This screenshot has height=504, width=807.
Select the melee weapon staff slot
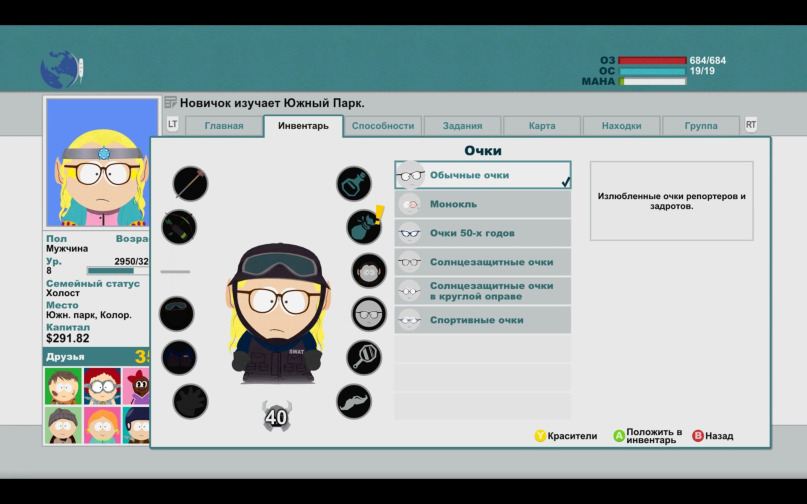pyautogui.click(x=190, y=183)
